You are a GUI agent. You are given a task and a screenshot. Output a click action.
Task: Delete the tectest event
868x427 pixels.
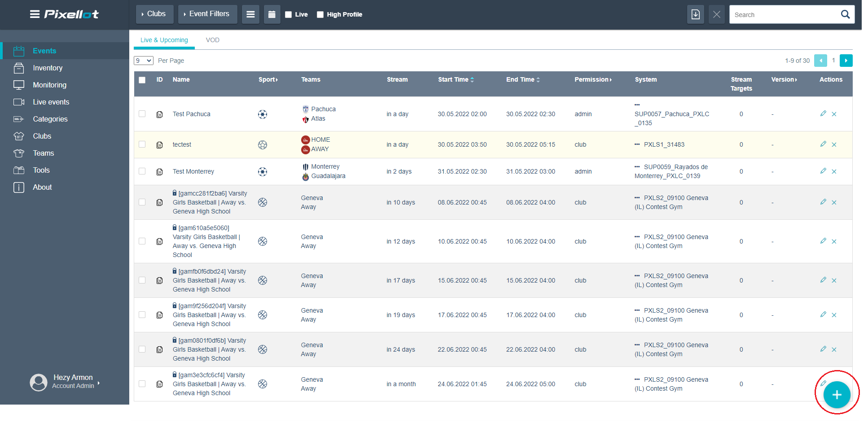834,144
